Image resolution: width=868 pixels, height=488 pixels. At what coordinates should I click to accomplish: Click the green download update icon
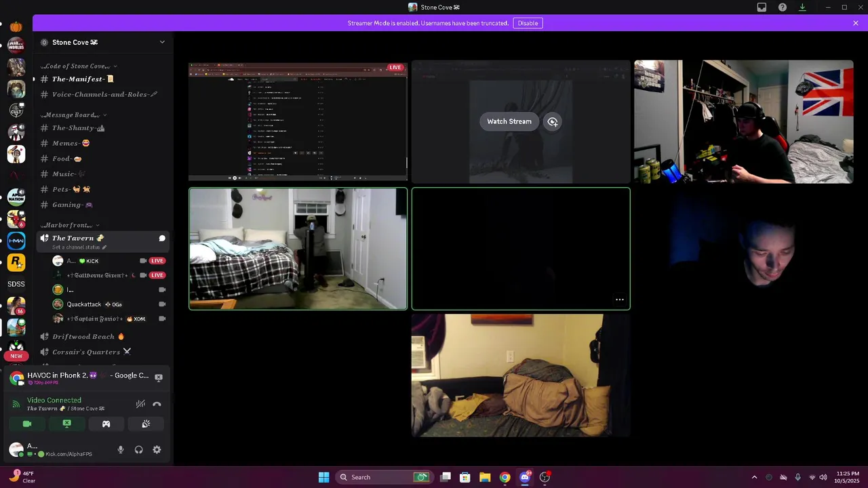point(802,7)
